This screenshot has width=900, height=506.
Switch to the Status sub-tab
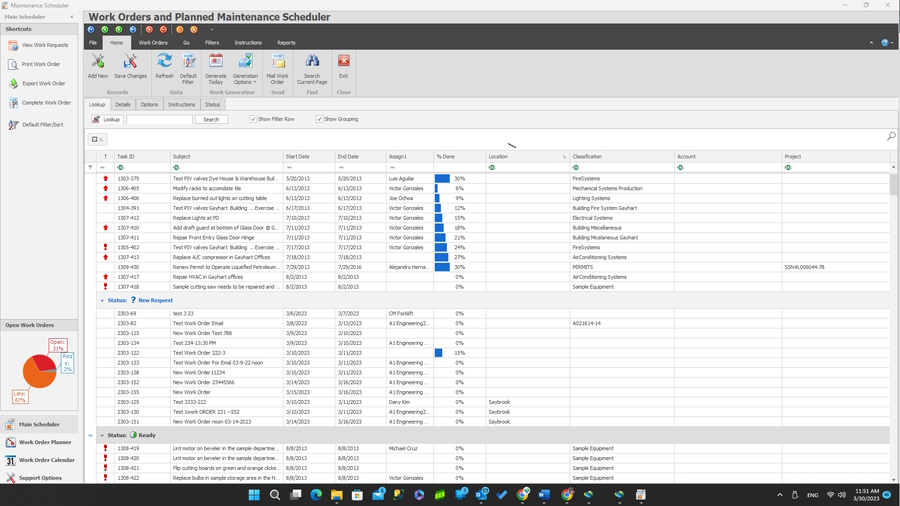[x=212, y=104]
